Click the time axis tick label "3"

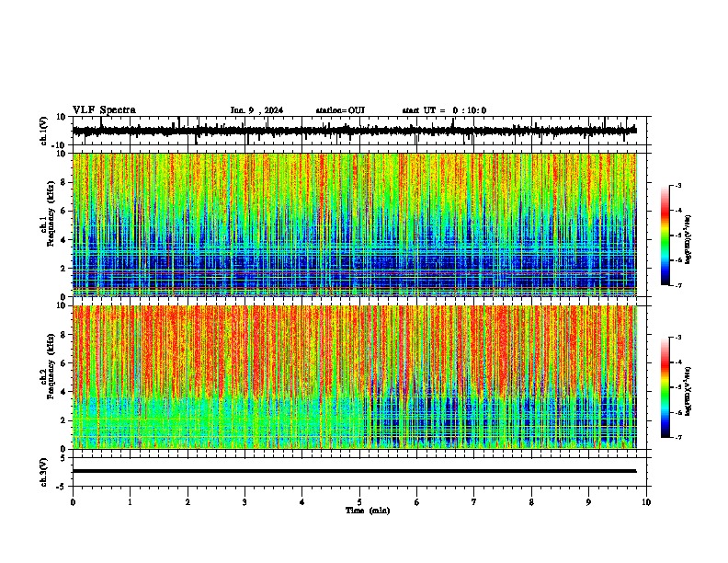[x=245, y=502]
